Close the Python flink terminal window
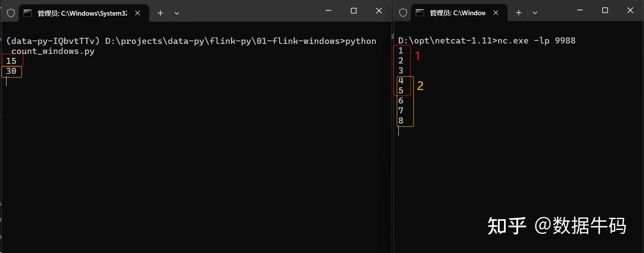Viewport: 644px width, 253px height. click(x=379, y=10)
